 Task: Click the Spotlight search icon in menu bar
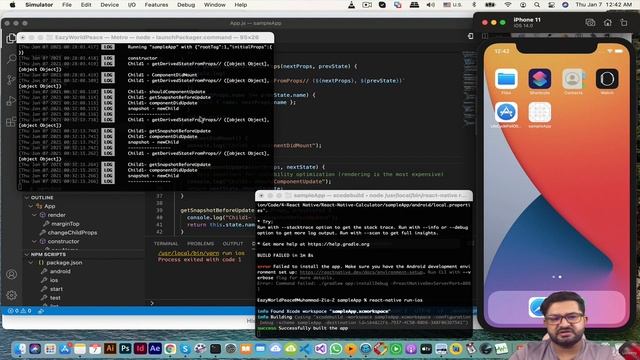(x=537, y=5)
